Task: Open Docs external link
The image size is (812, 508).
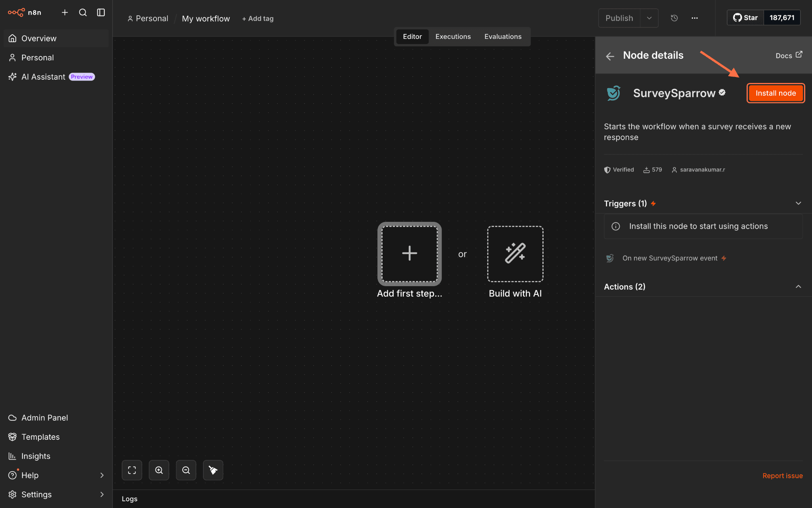Action: pos(789,55)
